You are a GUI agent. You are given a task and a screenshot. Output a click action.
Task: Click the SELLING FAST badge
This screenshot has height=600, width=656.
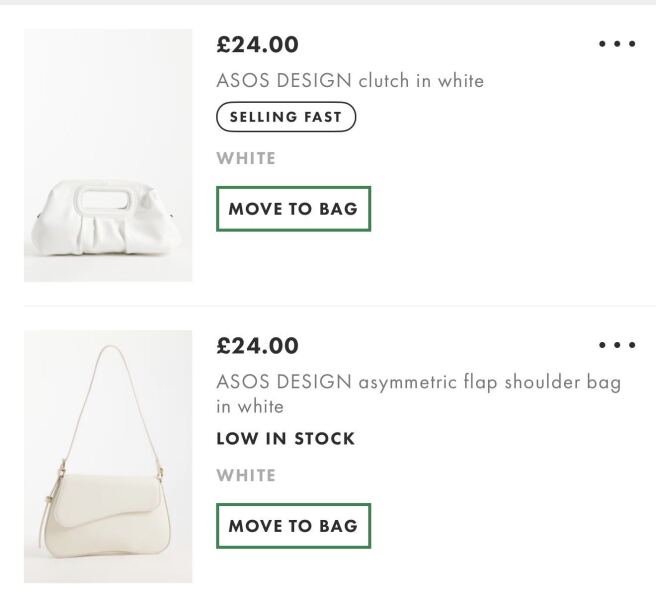[x=286, y=117]
